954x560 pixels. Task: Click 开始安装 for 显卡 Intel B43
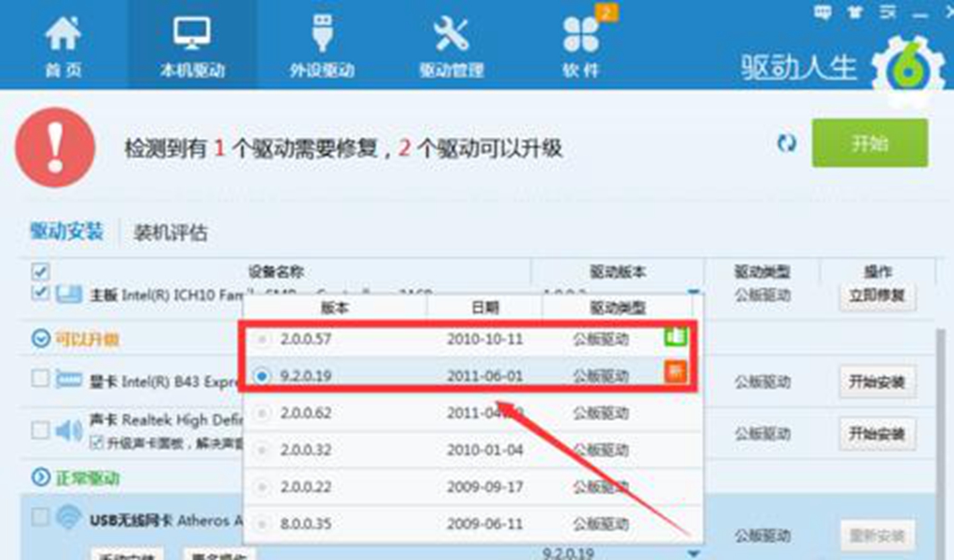[x=877, y=382]
